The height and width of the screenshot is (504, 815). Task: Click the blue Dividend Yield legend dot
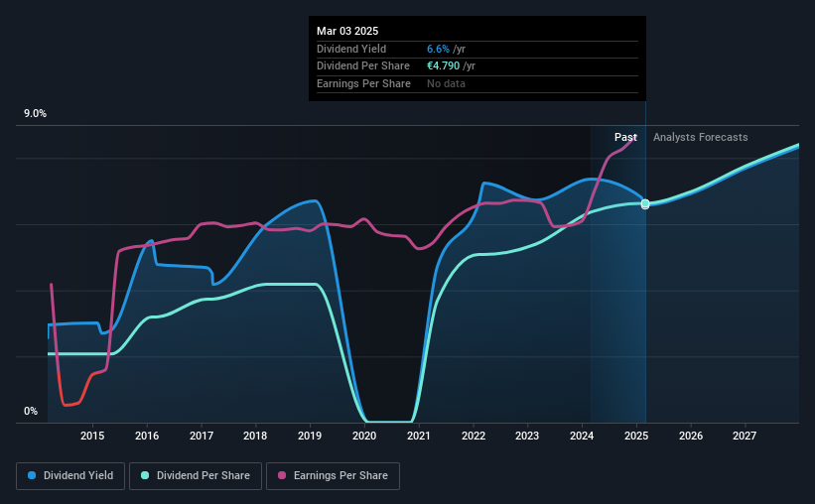[x=32, y=475]
